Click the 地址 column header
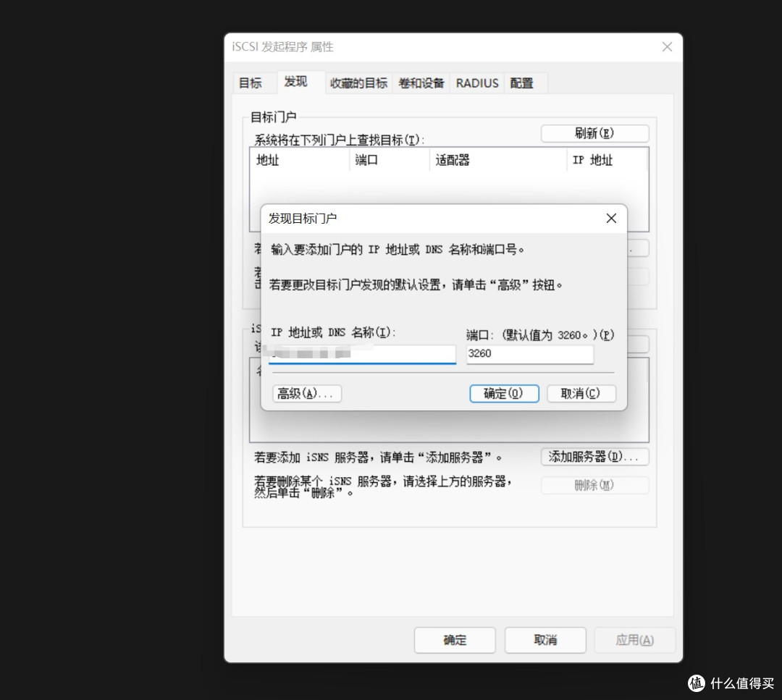Screen dimensions: 782x700 pyautogui.click(x=299, y=160)
